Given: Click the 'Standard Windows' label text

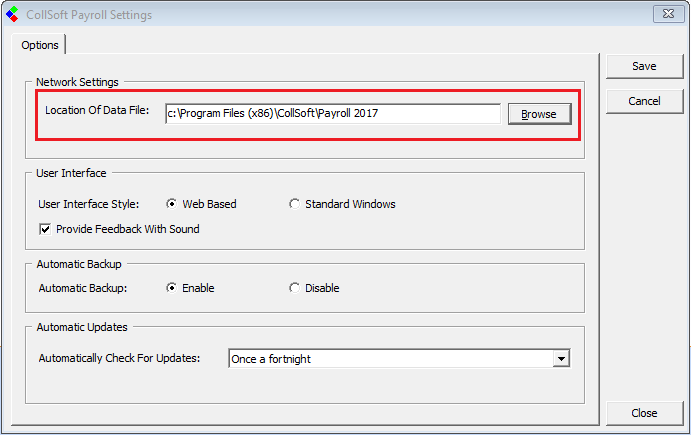Looking at the screenshot, I should click(x=350, y=204).
